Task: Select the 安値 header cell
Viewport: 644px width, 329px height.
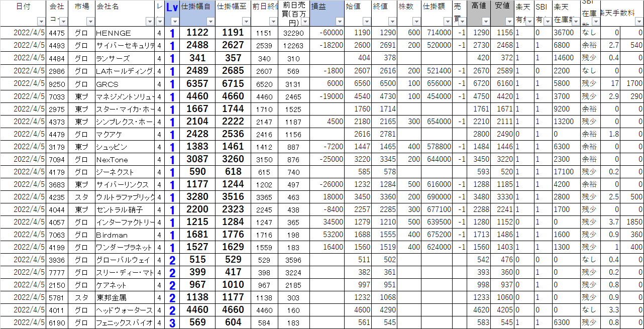Action: 503,14
